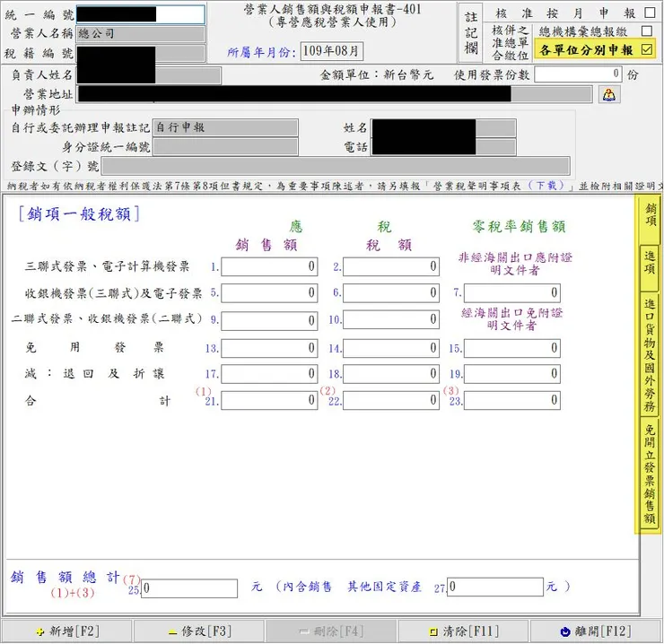Click field 23 合計 零稅率銷售額
This screenshot has width=664, height=644.
point(512,401)
